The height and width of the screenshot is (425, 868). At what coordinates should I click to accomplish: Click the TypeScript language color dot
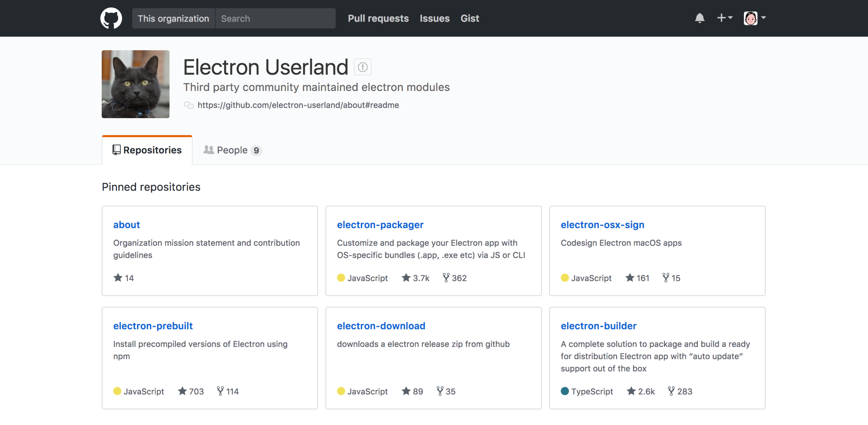pyautogui.click(x=565, y=391)
